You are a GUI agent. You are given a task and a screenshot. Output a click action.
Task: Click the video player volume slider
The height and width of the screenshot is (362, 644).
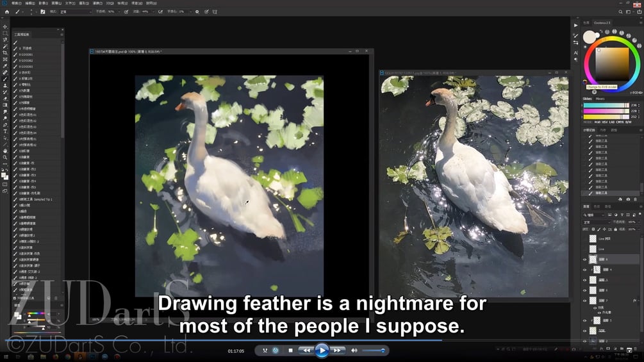[374, 350]
